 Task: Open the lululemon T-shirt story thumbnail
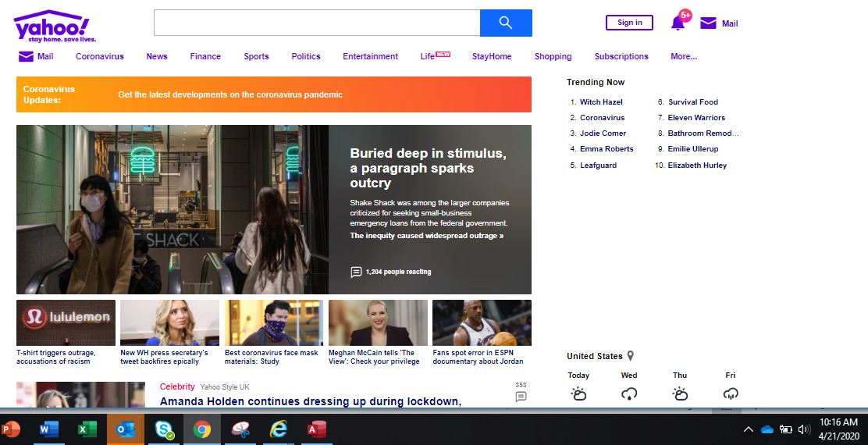(66, 322)
